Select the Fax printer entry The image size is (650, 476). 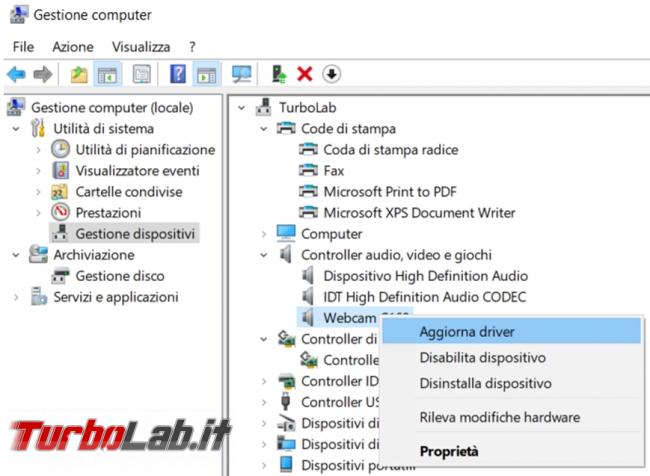[x=334, y=171]
